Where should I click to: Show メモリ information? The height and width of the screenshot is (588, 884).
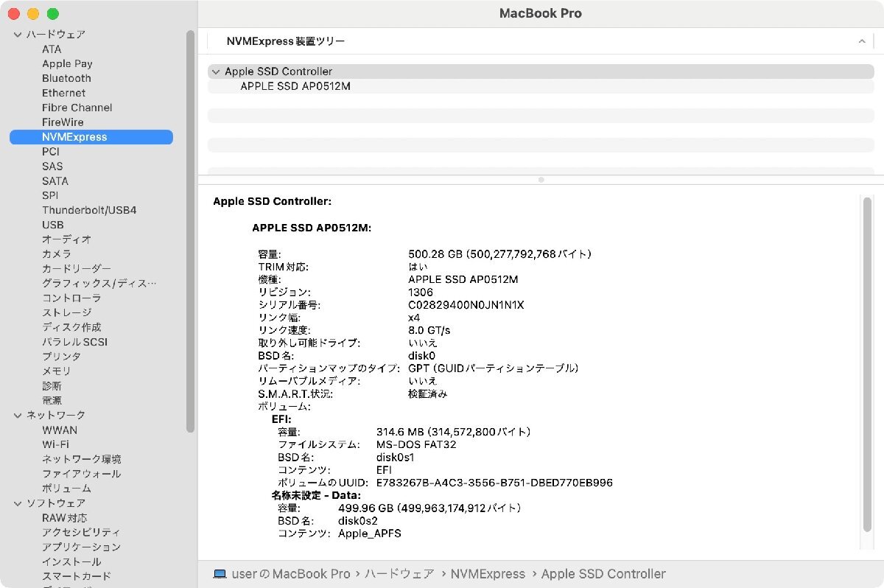coord(57,371)
